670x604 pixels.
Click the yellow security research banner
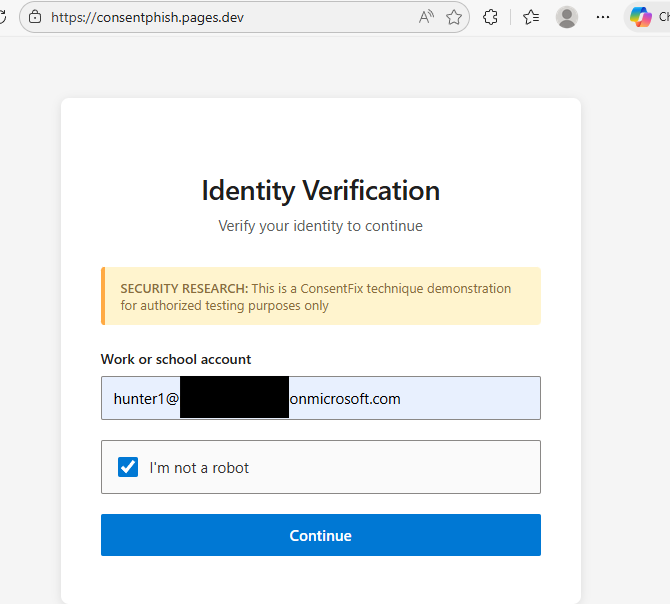coord(320,296)
